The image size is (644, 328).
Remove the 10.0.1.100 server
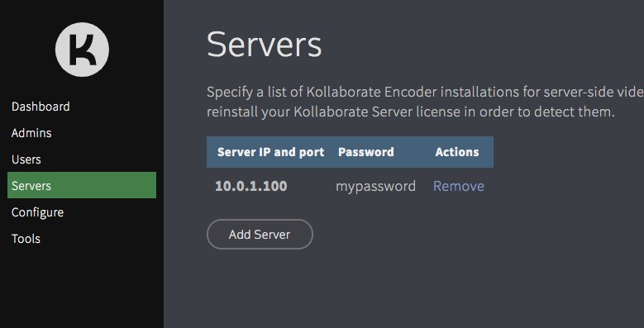[458, 186]
